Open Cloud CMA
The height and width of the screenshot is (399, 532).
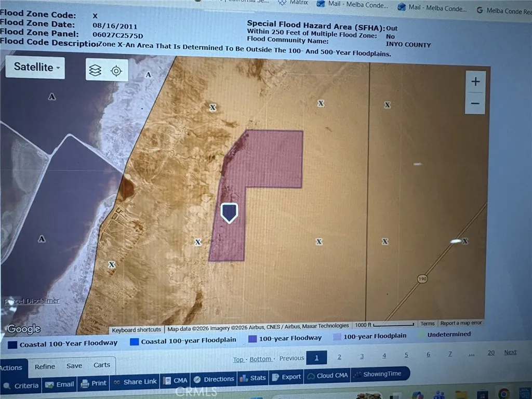(x=327, y=376)
